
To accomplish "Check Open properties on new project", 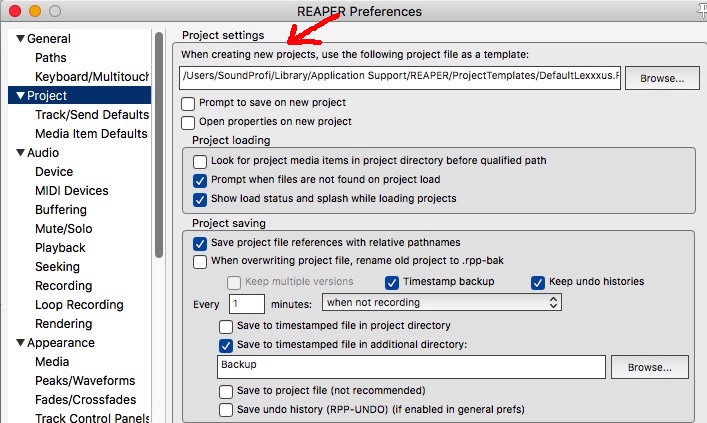I will pyautogui.click(x=188, y=122).
